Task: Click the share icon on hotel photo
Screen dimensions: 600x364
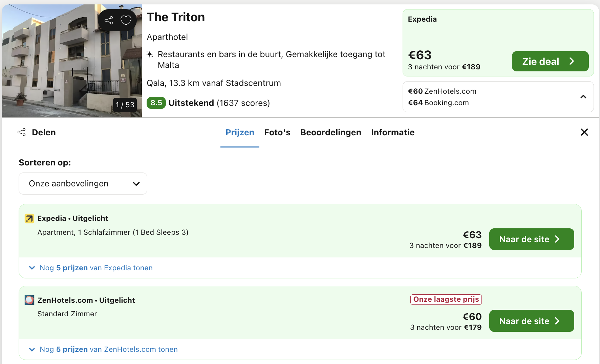Action: pos(109,20)
